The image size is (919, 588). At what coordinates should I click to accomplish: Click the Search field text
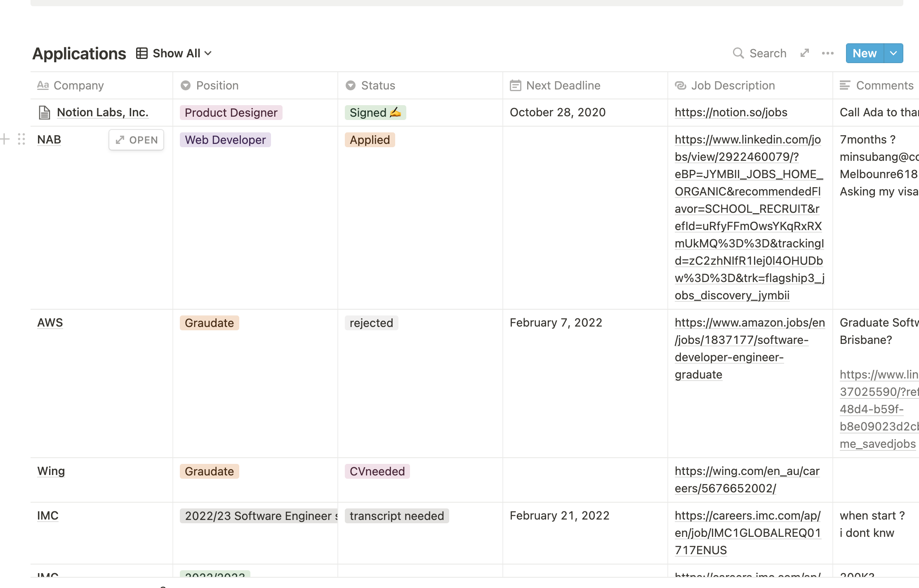(x=768, y=53)
